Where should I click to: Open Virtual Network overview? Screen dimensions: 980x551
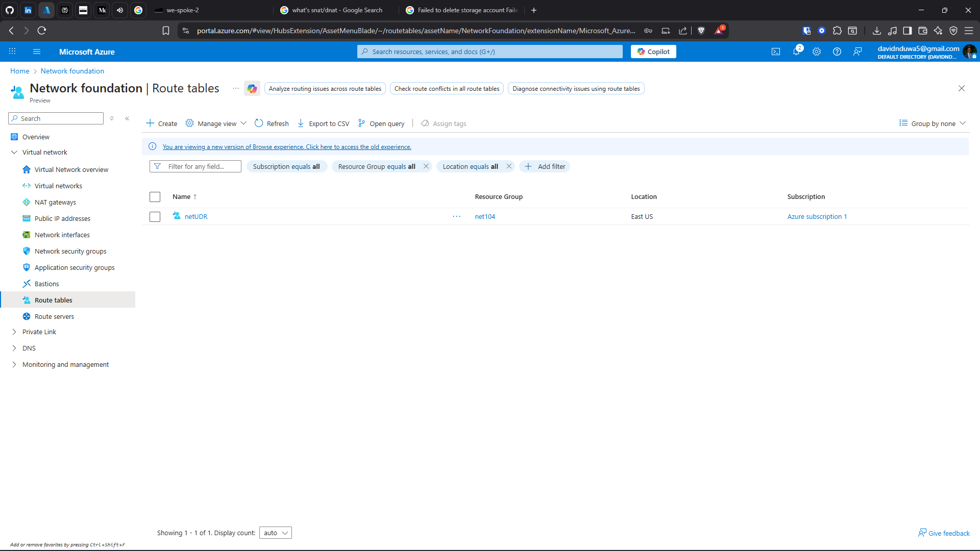click(71, 169)
